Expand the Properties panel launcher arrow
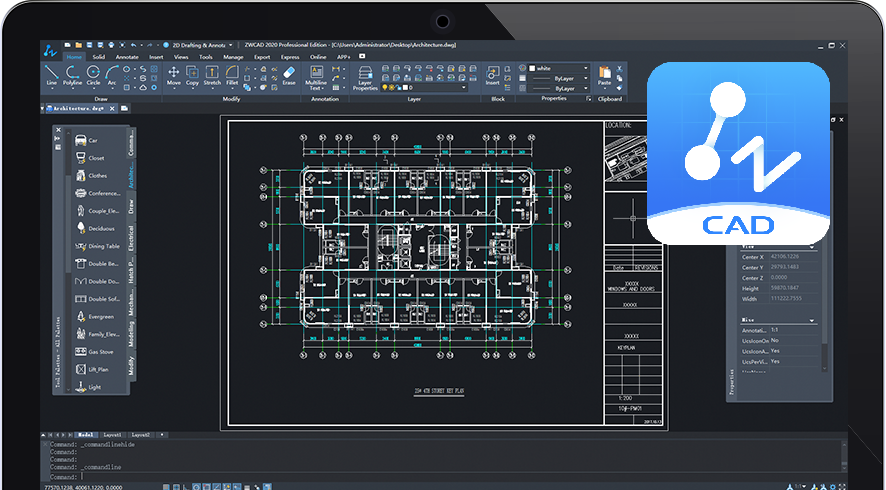Image resolution: width=886 pixels, height=490 pixels. (x=588, y=98)
